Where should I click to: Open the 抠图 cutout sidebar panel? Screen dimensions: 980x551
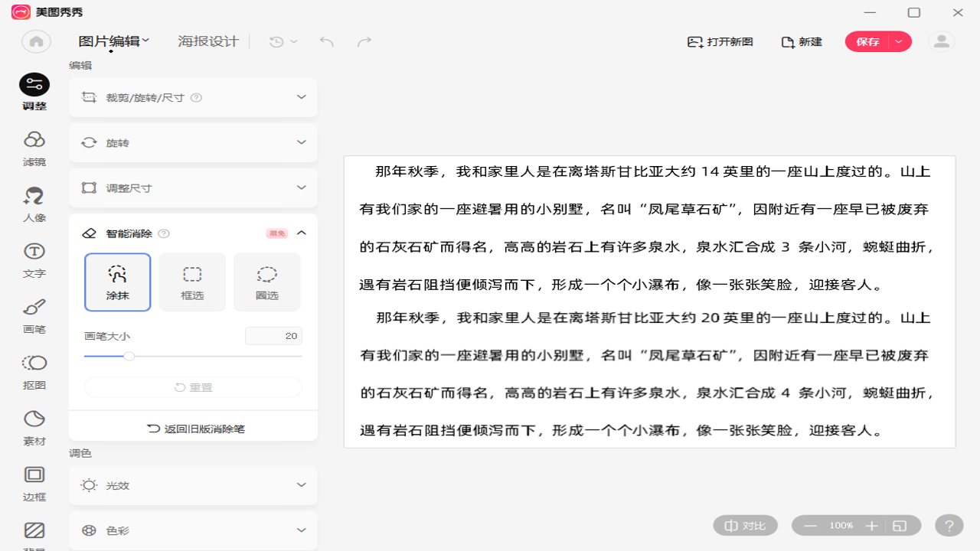pos(34,372)
